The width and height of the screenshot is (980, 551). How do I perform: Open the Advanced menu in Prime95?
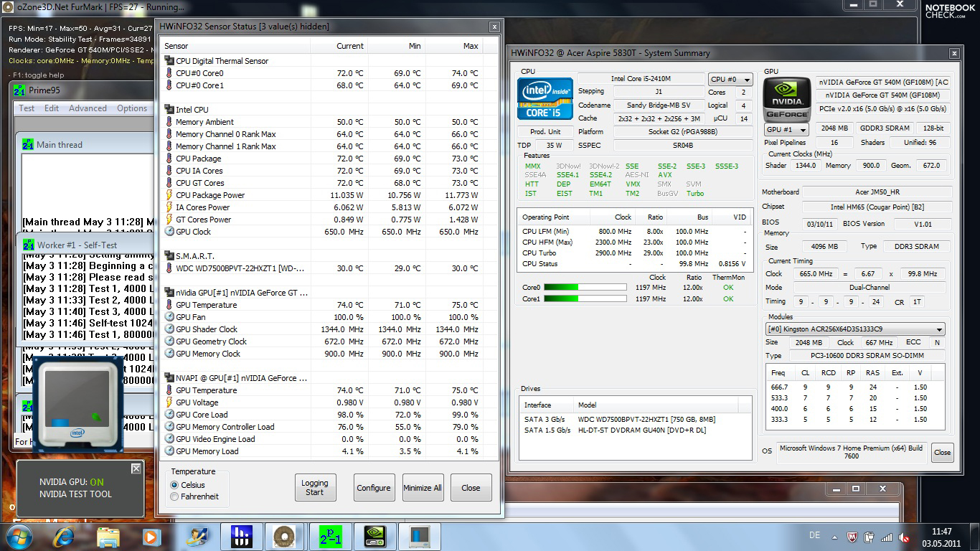[x=88, y=108]
